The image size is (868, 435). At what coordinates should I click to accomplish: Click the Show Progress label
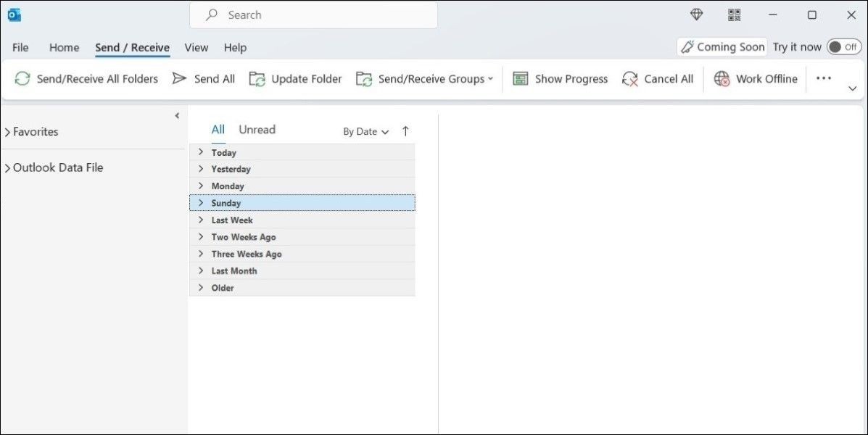(571, 79)
